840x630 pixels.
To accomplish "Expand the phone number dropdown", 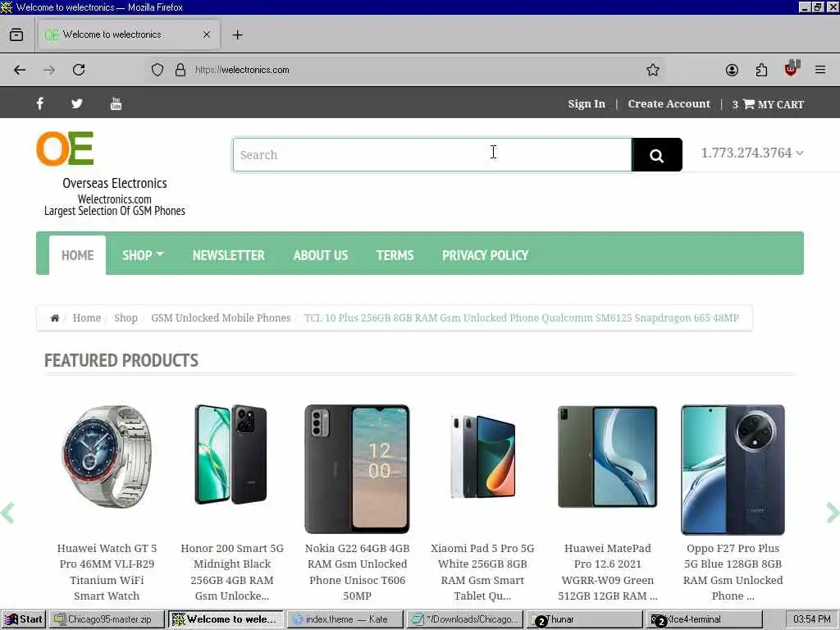I will pyautogui.click(x=752, y=153).
